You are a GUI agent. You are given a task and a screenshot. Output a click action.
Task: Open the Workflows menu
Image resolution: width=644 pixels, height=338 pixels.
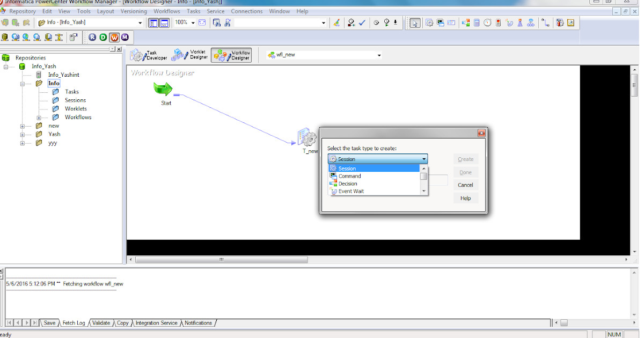[167, 11]
